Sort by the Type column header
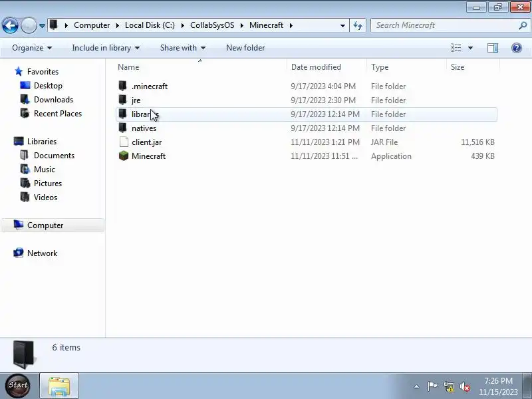Image resolution: width=532 pixels, height=399 pixels. tap(380, 67)
